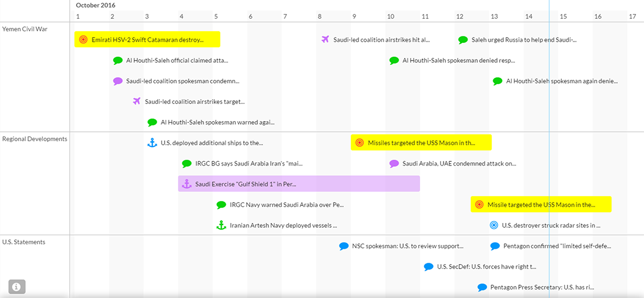
Task: Open 'U.S. SecDef: U.S. forces have right' event
Action: pos(486,267)
